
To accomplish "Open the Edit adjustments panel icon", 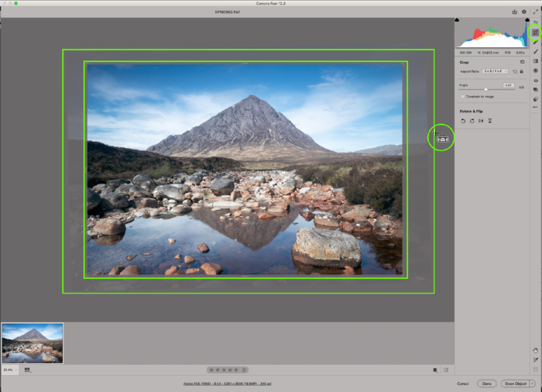I will coord(535,22).
